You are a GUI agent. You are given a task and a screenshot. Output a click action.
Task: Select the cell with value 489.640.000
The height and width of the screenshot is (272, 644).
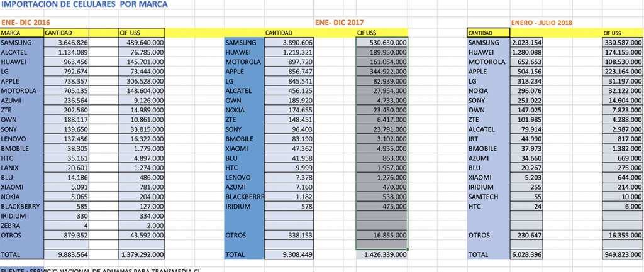pos(142,43)
